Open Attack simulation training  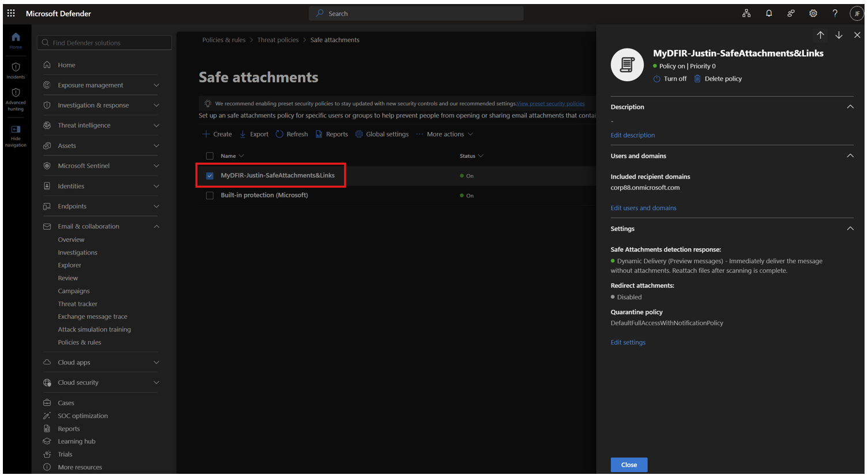94,329
